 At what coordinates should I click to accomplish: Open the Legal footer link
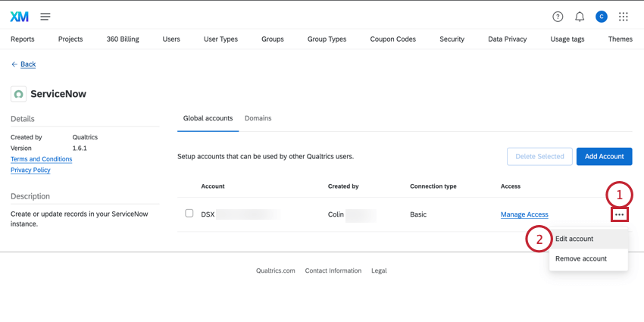coord(379,270)
